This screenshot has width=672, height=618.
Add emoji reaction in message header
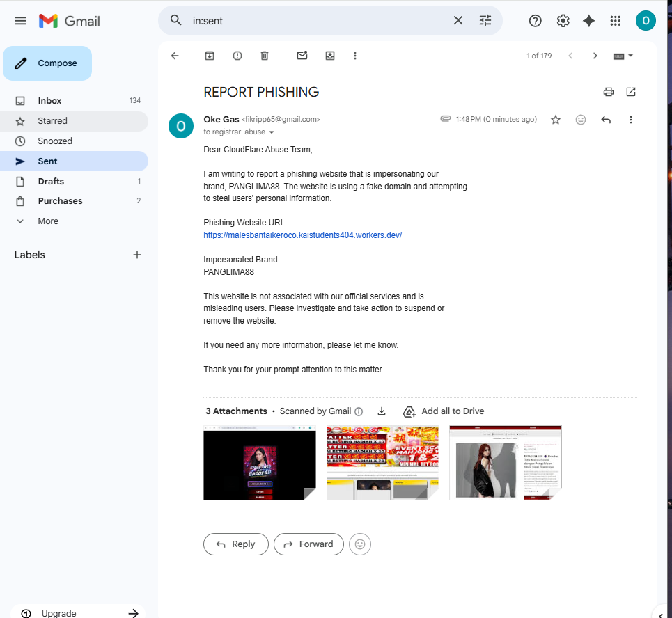[x=581, y=120]
